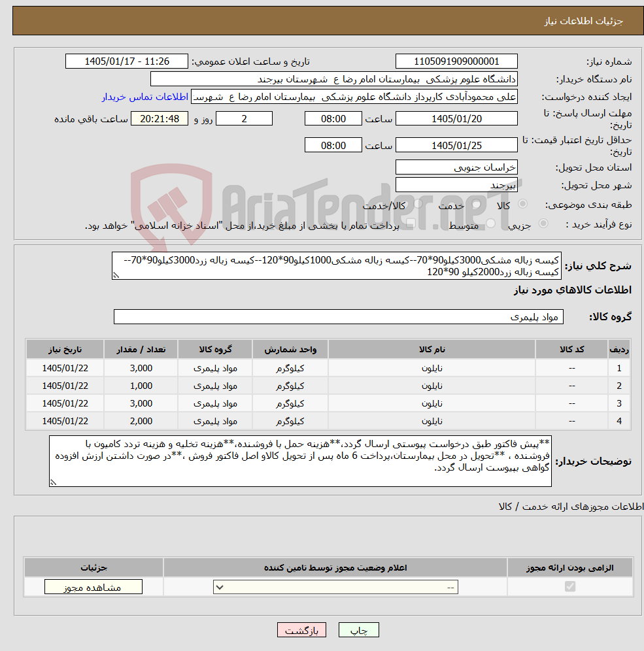Click the تعداد / مقدار column header

click(x=141, y=350)
